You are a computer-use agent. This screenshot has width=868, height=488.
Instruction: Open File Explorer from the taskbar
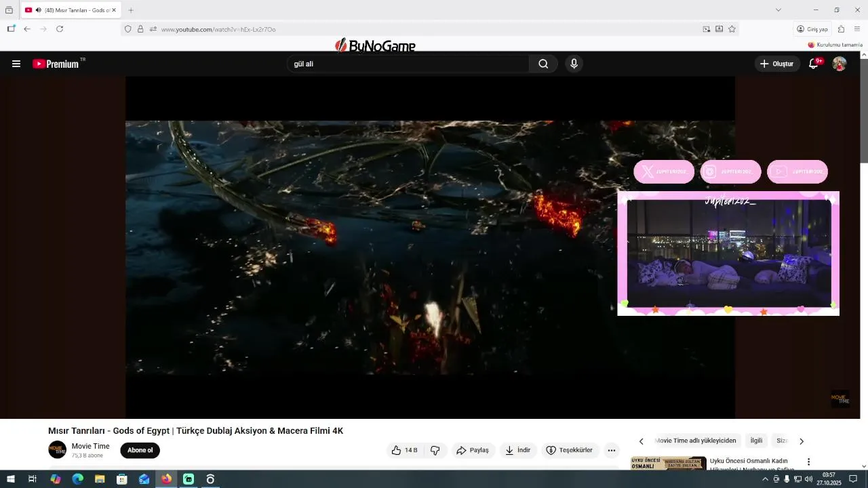100,479
